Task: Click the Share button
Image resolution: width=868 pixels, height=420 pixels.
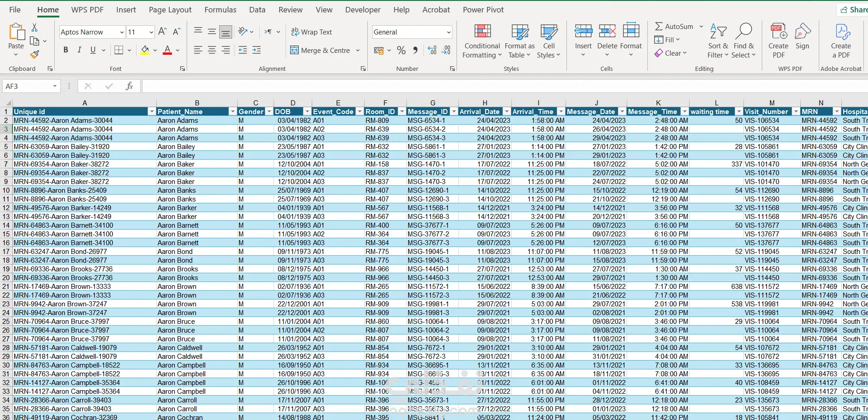Action: [853, 10]
